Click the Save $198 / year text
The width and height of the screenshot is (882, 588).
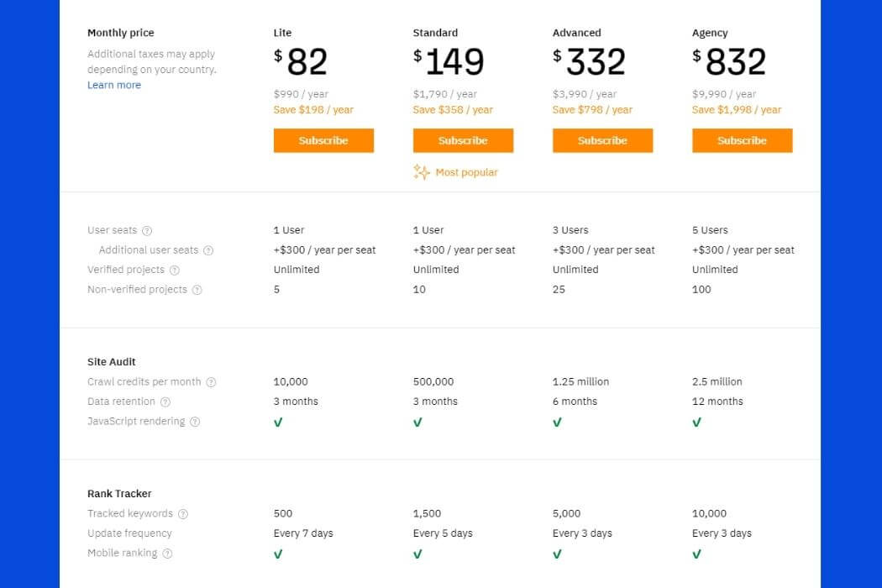pyautogui.click(x=313, y=110)
